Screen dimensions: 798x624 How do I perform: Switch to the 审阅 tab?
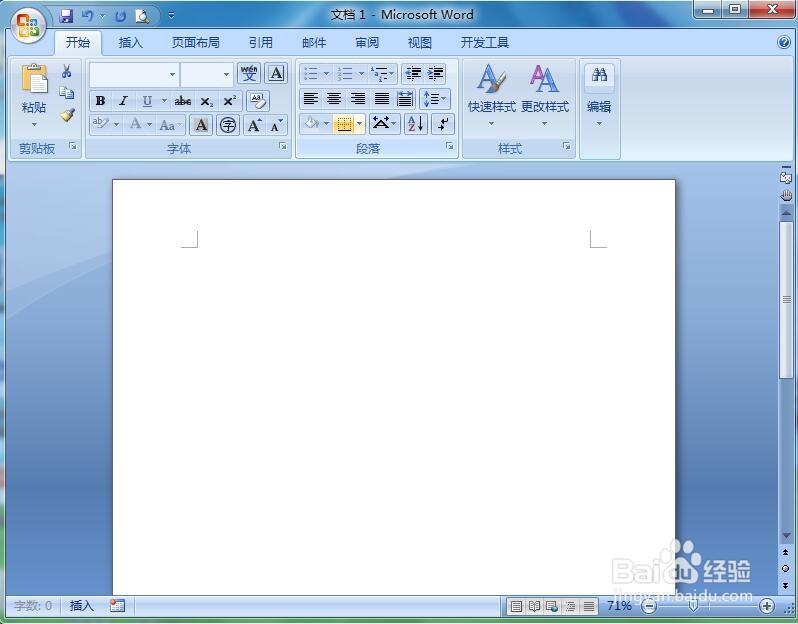[367, 43]
